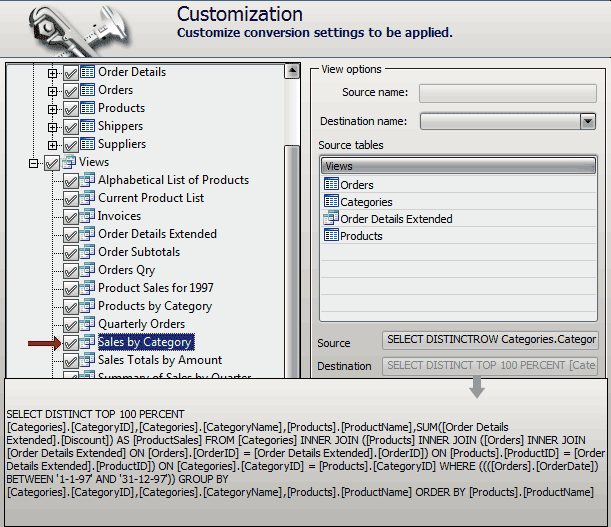
Task: Toggle the Quarterly Orders checkbox
Action: point(71,325)
